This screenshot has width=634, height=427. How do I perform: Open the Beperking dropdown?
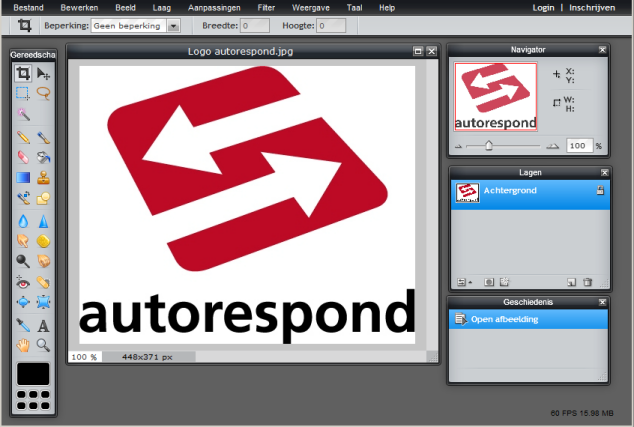point(173,26)
